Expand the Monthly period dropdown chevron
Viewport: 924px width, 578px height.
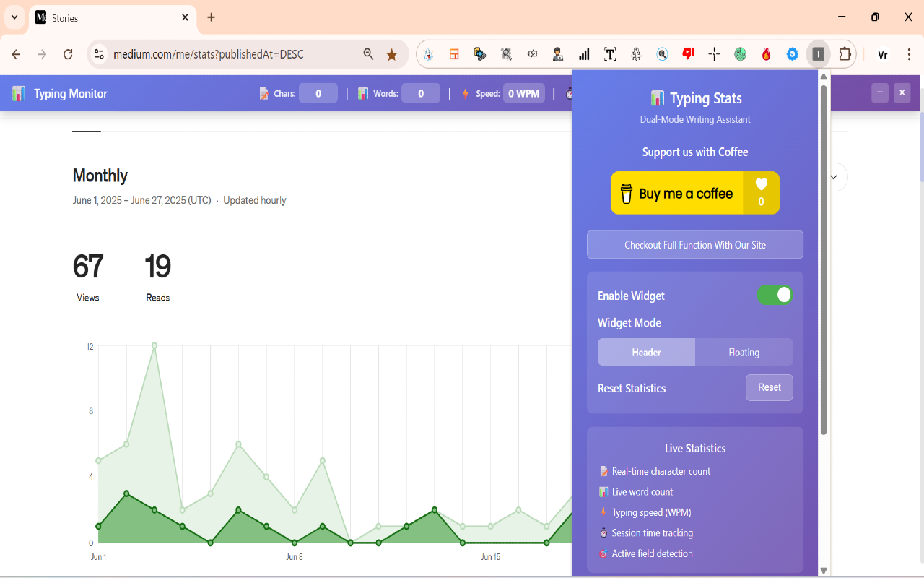(x=834, y=177)
